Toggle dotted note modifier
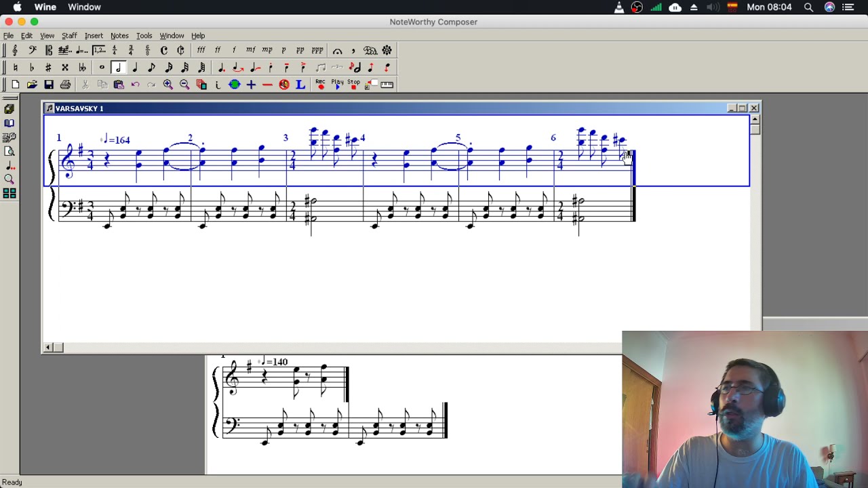 tap(221, 67)
